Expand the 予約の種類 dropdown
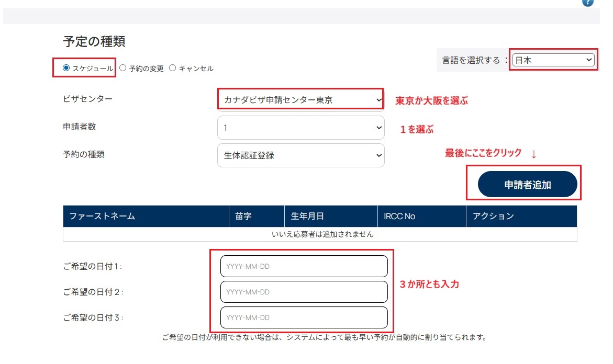The height and width of the screenshot is (364, 613). [x=300, y=155]
